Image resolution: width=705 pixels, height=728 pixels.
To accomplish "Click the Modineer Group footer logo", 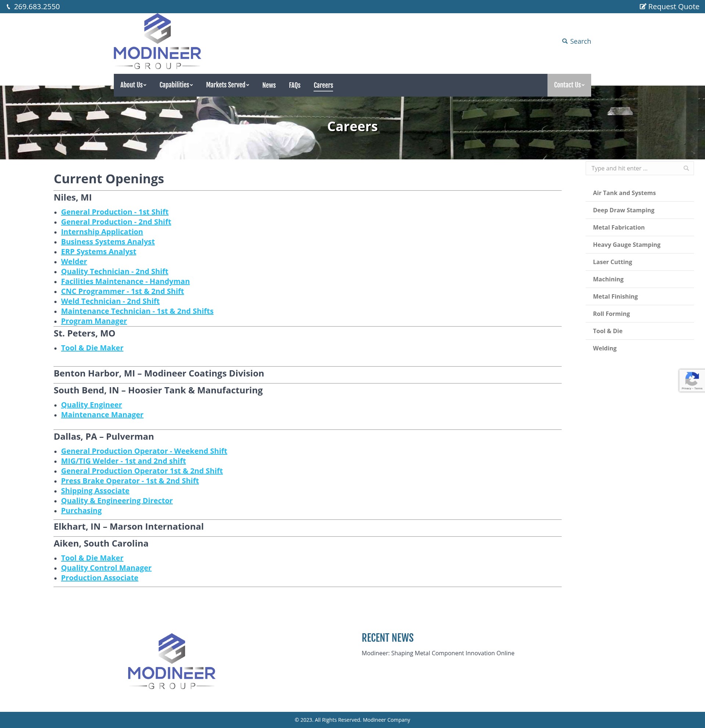I will 171,662.
